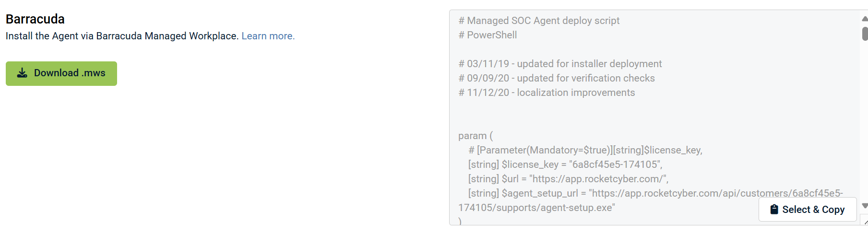Click the resize grip of the script textarea

[865, 222]
